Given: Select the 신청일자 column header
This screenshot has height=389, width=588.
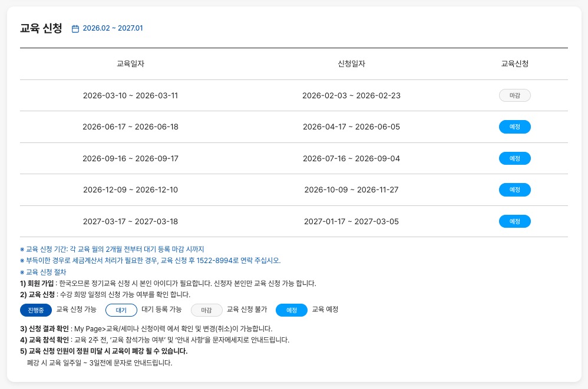Looking at the screenshot, I should pos(351,64).
